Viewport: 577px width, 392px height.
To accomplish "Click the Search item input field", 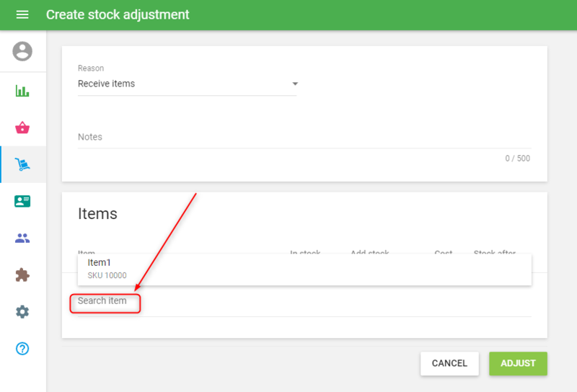I will [288, 301].
